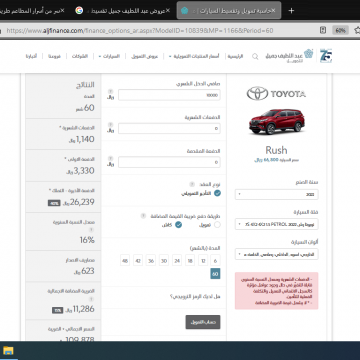Switch to the Google search results tab

pos(122,11)
